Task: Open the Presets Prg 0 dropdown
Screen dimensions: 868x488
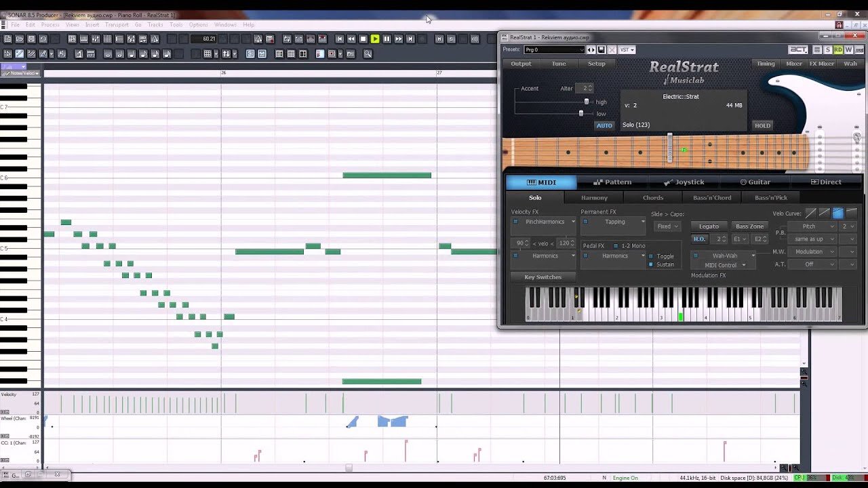Action: (554, 49)
